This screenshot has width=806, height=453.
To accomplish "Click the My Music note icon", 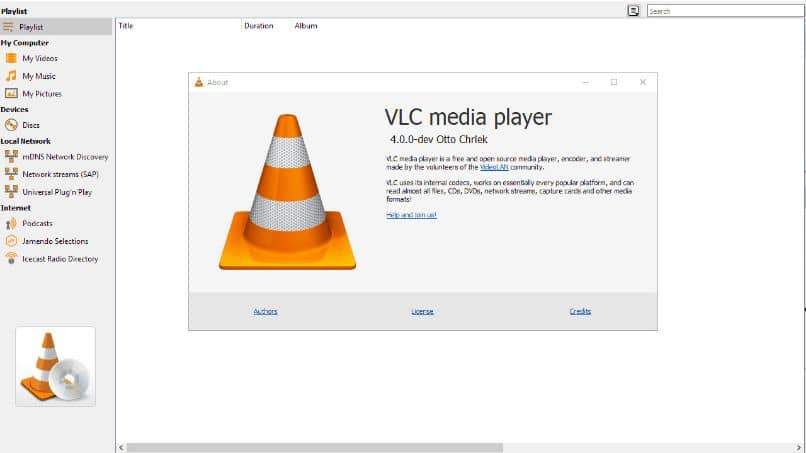I will point(11,76).
